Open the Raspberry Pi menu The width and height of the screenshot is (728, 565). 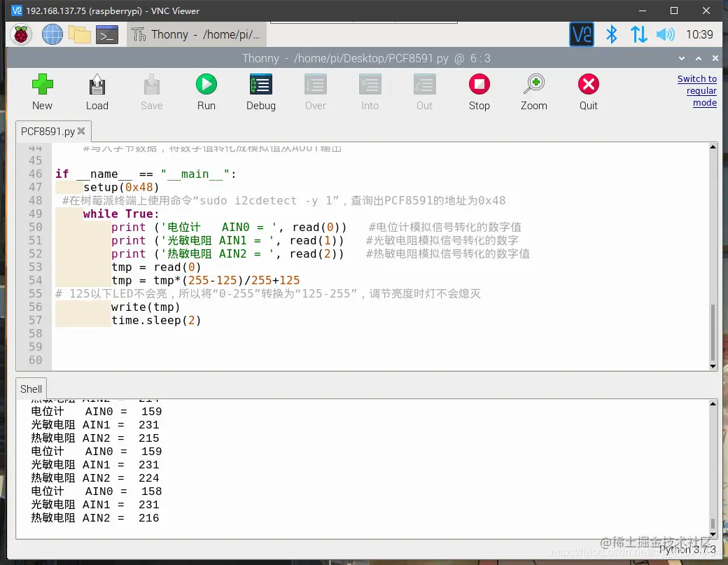pos(21,34)
